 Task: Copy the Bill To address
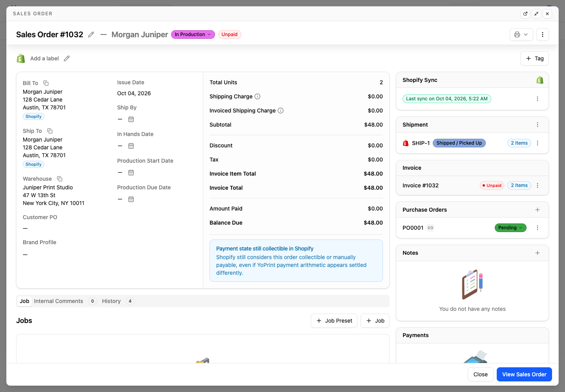coord(46,83)
